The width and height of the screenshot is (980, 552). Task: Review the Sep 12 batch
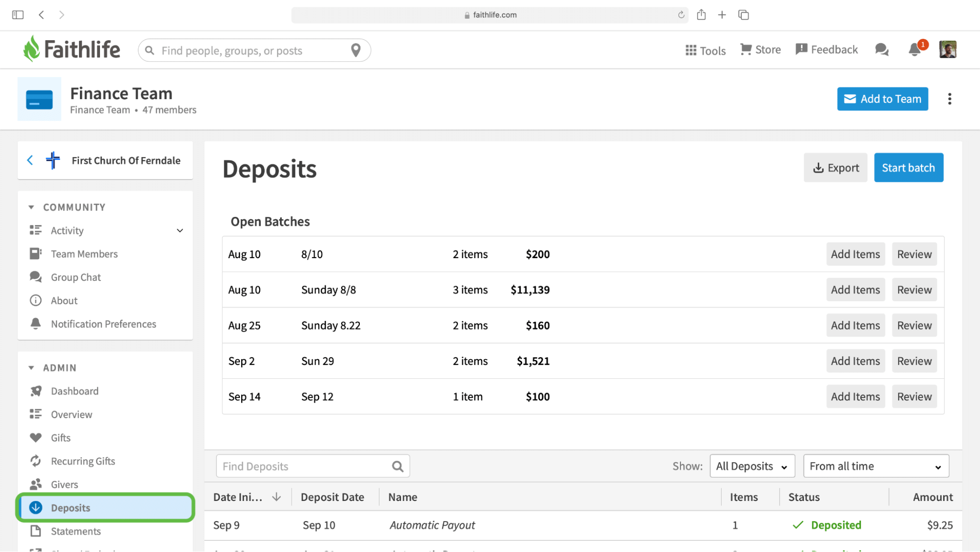click(x=914, y=396)
